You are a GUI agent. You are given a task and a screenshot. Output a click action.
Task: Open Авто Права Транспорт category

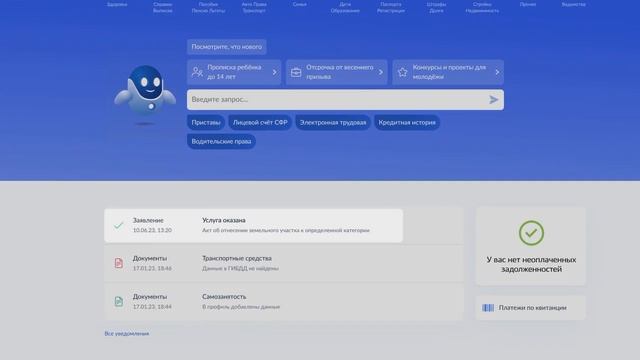pos(254,7)
